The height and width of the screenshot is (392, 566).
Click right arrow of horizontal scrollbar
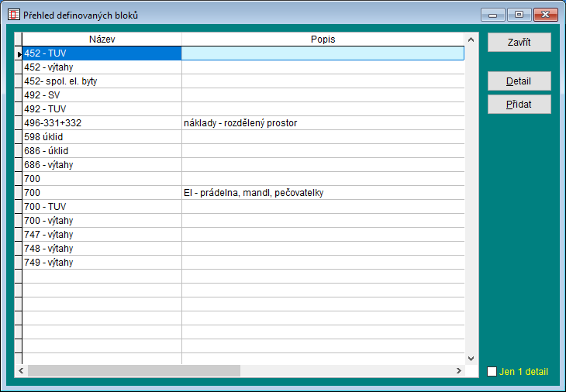pyautogui.click(x=457, y=371)
